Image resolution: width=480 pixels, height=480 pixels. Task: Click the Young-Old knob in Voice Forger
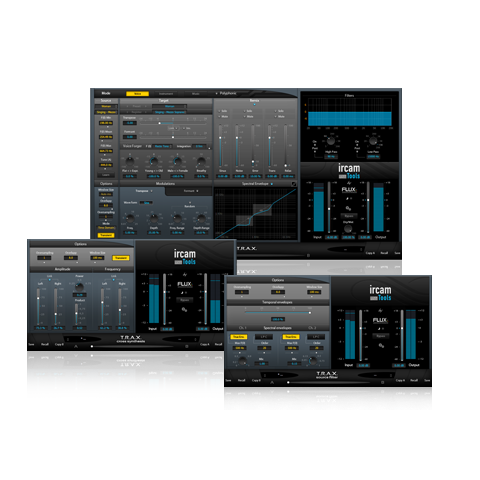[x=154, y=162]
